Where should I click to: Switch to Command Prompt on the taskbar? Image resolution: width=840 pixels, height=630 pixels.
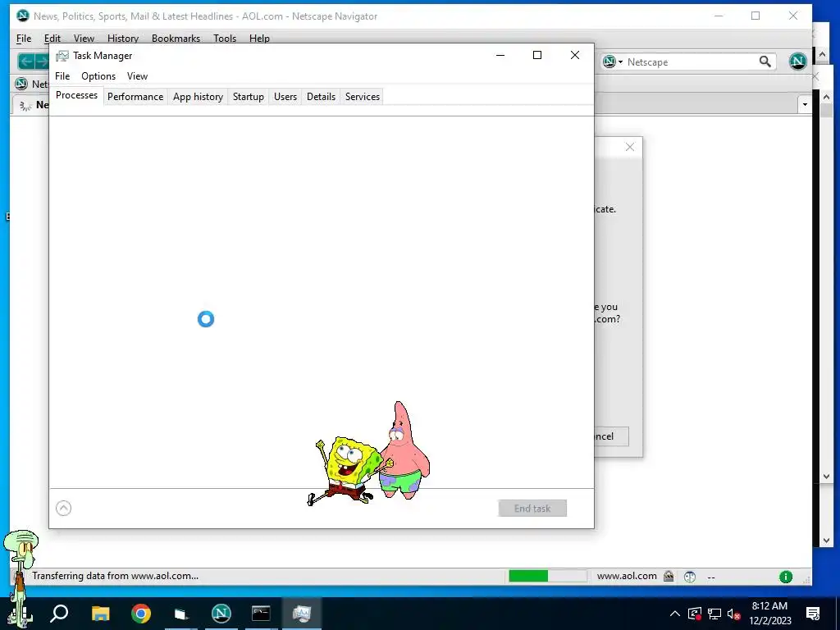pyautogui.click(x=261, y=614)
